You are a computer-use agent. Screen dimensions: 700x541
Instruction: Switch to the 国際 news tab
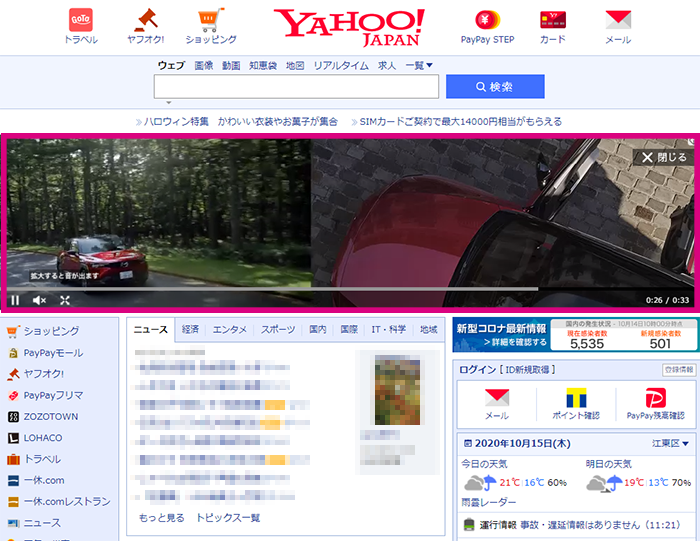tap(349, 329)
